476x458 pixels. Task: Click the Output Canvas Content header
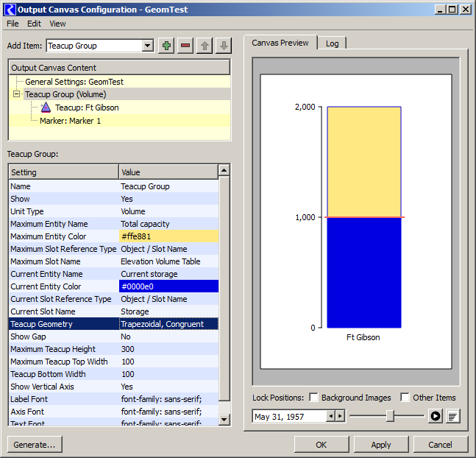pyautogui.click(x=119, y=68)
